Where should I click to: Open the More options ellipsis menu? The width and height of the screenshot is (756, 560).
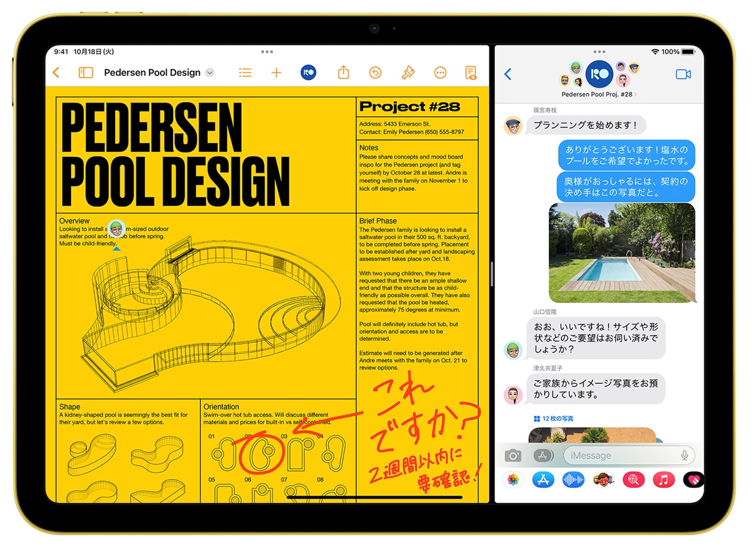pos(440,73)
